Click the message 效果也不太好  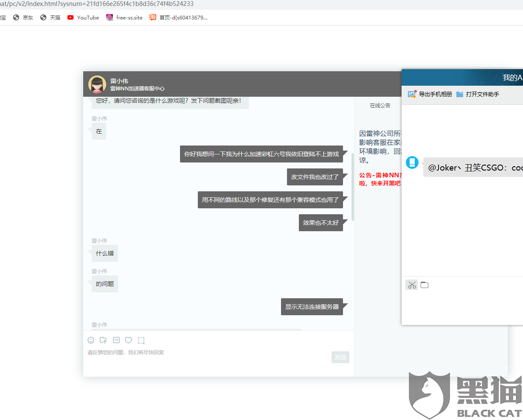pyautogui.click(x=321, y=223)
